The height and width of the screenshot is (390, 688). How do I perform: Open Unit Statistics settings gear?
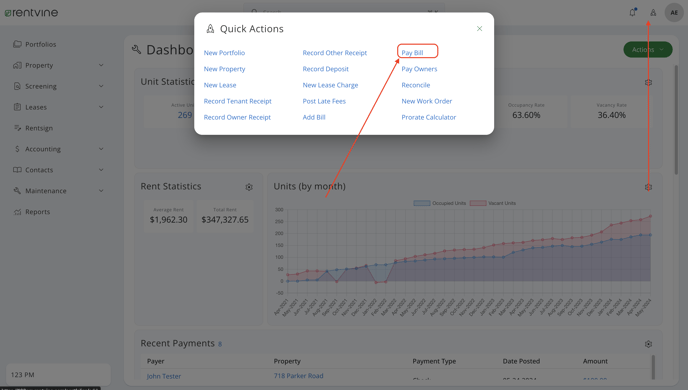pos(648,82)
